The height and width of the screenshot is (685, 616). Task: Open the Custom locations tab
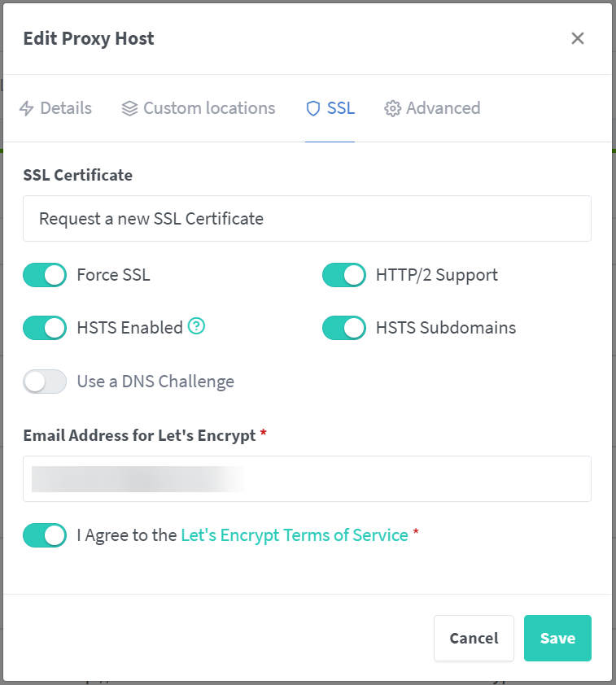(x=209, y=108)
